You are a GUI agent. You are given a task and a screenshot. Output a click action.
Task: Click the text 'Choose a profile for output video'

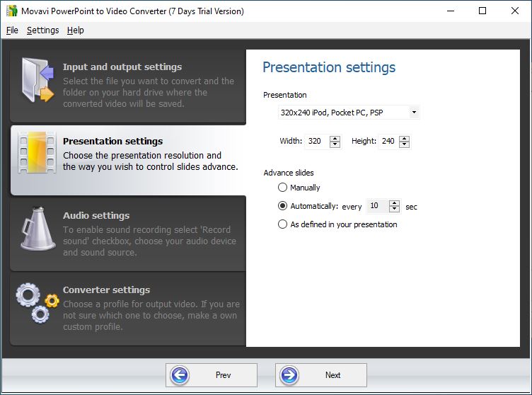click(130, 304)
